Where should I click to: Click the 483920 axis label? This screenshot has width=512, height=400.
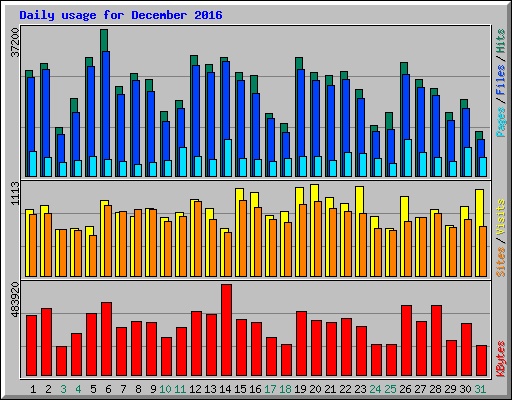pyautogui.click(x=15, y=300)
